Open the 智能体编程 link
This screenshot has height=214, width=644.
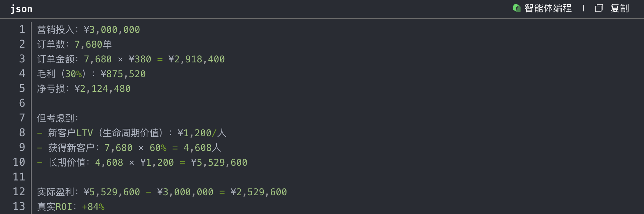click(548, 8)
